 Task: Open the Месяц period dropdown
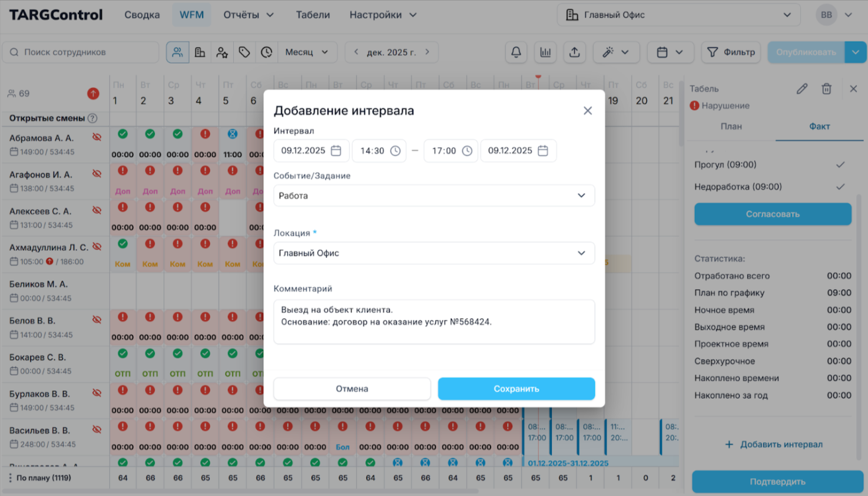[306, 52]
